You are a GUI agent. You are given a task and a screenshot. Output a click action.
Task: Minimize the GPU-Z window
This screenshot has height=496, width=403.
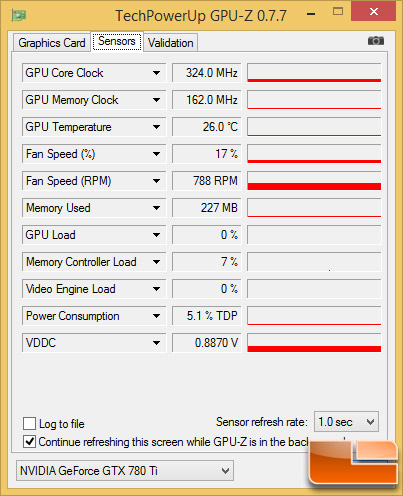[x=311, y=14]
